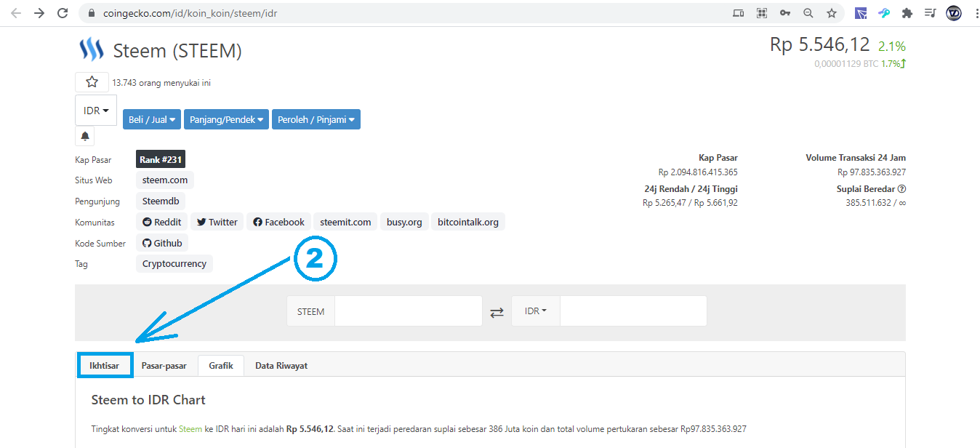Click the zoom magnifier icon in address bar

click(x=808, y=13)
